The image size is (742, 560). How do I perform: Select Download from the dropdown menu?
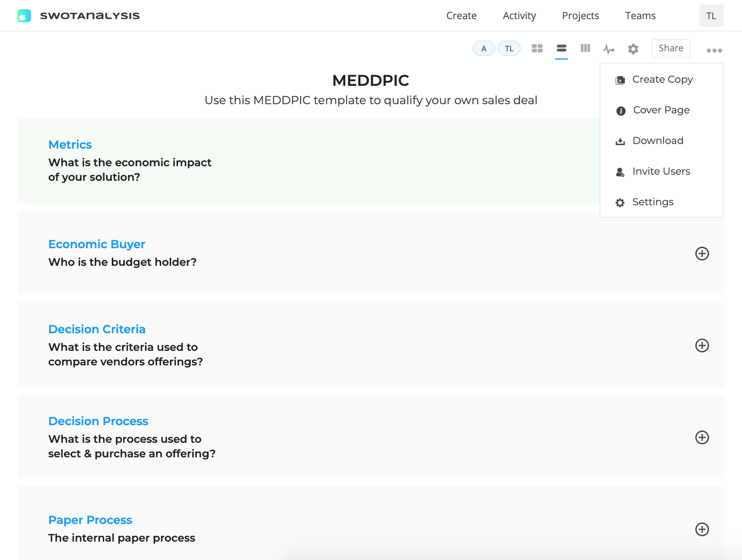[x=657, y=141]
